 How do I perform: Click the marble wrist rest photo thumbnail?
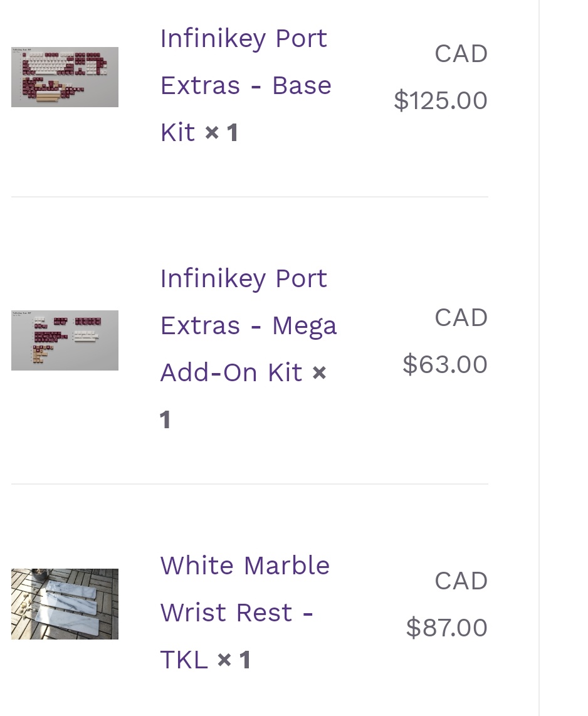[65, 604]
